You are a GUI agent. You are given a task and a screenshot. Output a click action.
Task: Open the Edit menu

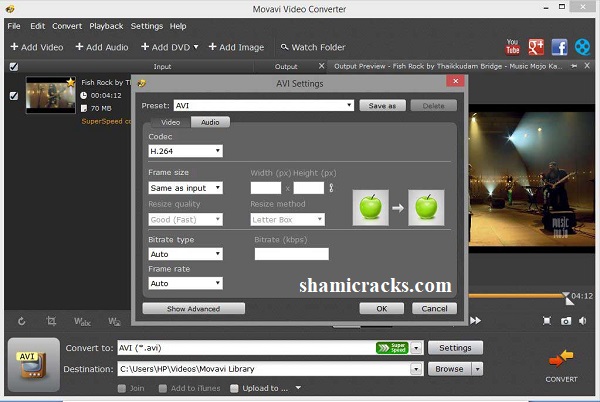[38, 26]
